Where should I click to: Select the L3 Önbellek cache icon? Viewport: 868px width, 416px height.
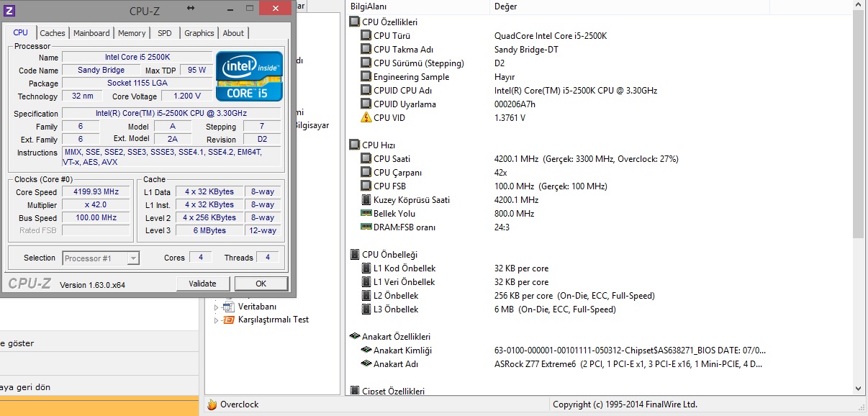pos(365,309)
